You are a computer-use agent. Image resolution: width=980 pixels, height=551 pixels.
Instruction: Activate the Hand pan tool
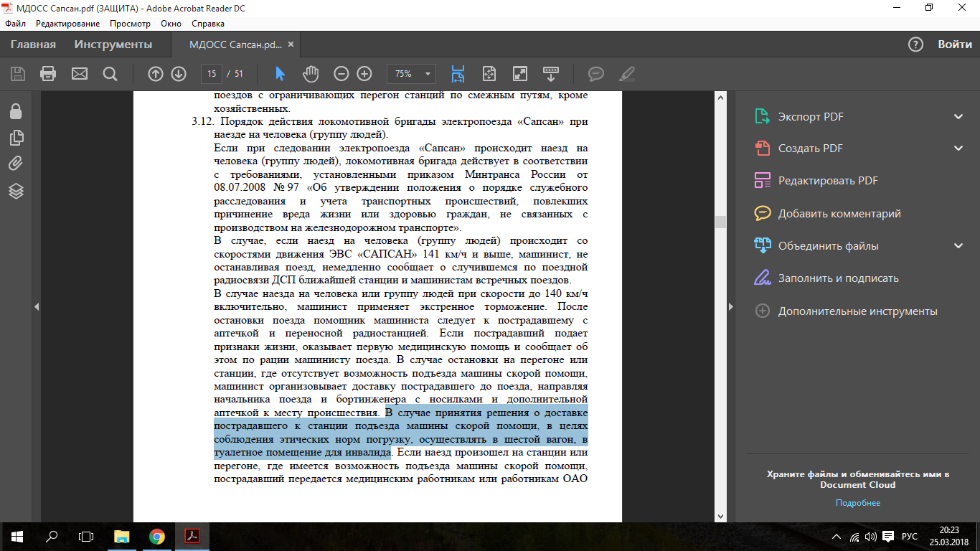pos(310,74)
